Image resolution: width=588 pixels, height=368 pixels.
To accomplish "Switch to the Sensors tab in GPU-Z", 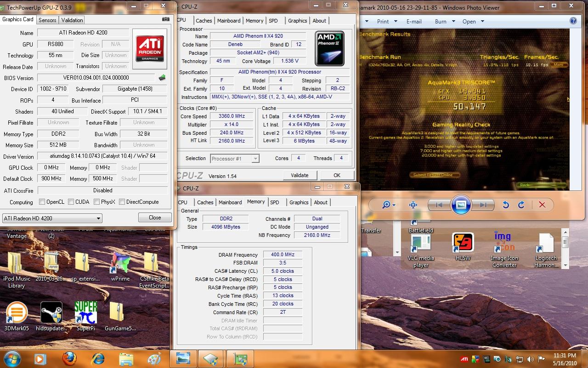I will 47,20.
